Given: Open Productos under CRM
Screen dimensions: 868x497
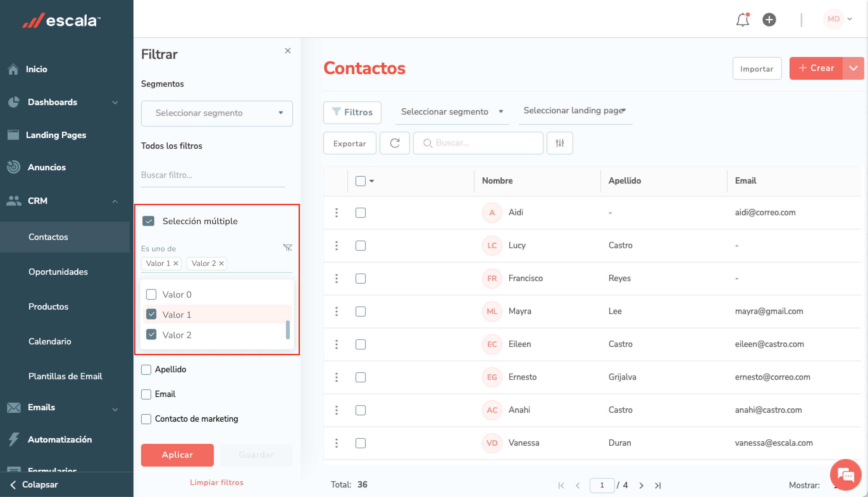Looking at the screenshot, I should (48, 306).
